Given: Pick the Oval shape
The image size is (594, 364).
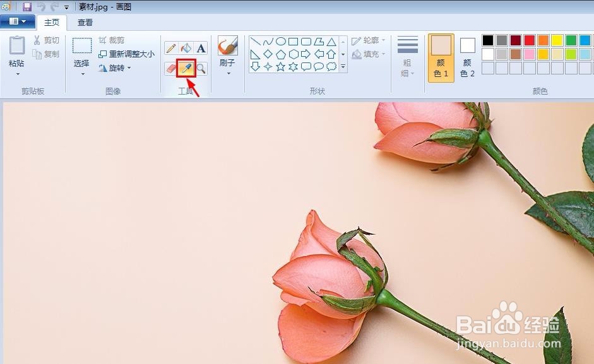Looking at the screenshot, I should click(x=281, y=41).
